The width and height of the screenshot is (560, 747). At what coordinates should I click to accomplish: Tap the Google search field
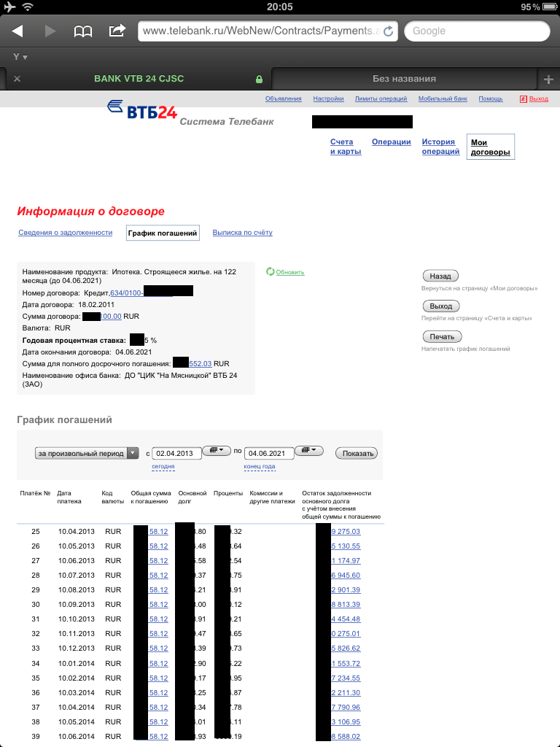(477, 31)
